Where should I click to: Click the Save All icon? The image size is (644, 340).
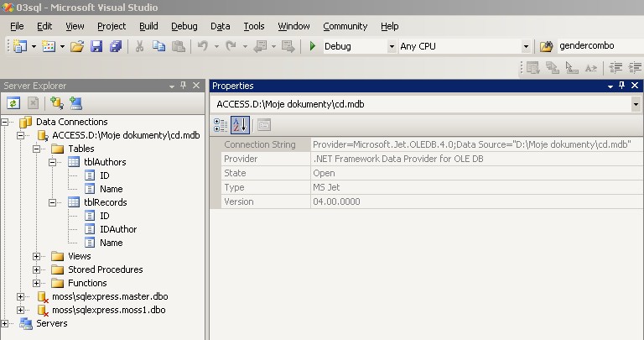[x=116, y=46]
